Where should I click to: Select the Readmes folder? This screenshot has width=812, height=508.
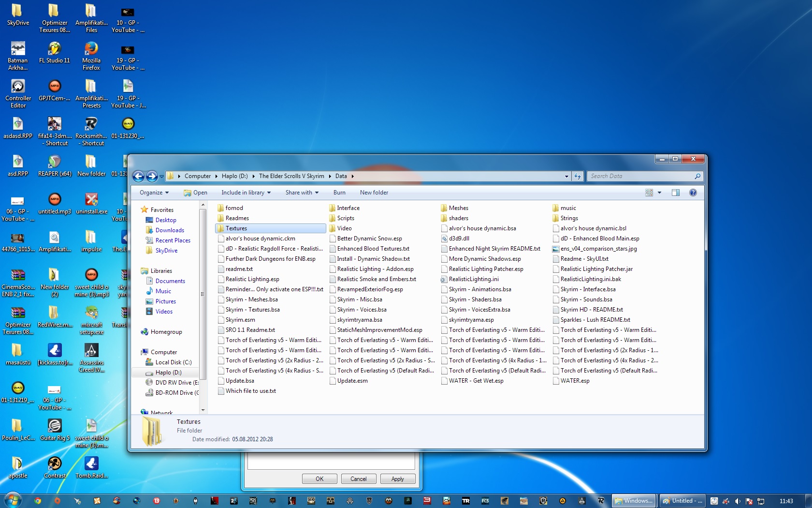click(237, 218)
